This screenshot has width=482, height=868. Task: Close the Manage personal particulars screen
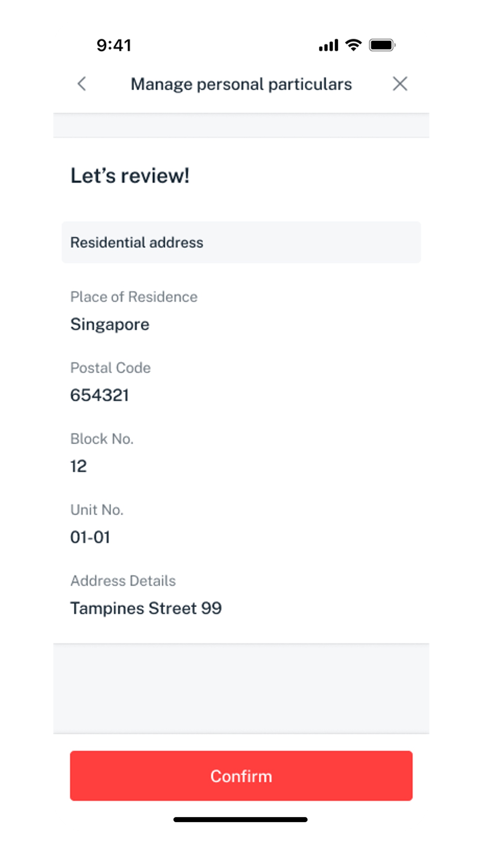click(x=400, y=84)
